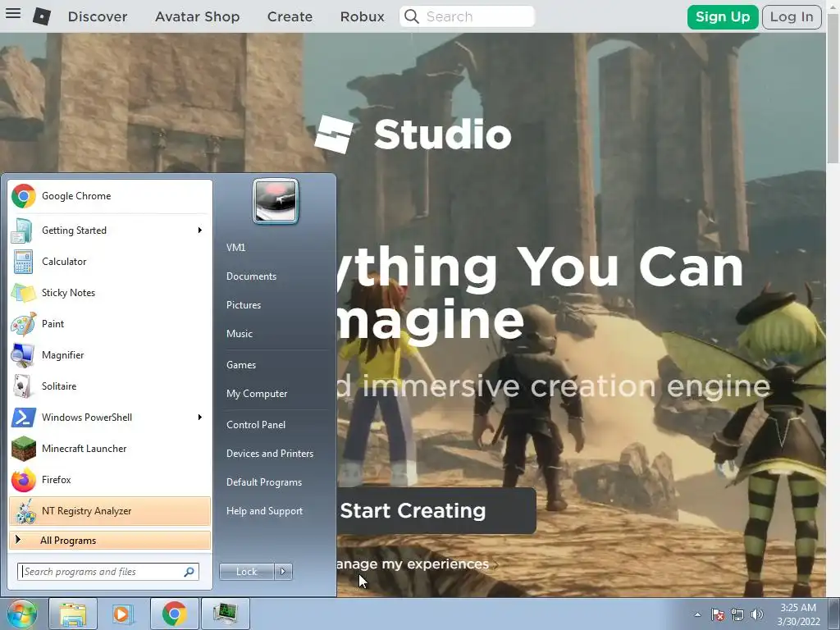Open My Computer from Start menu
Screen dimensions: 840x630
pyautogui.click(x=257, y=394)
